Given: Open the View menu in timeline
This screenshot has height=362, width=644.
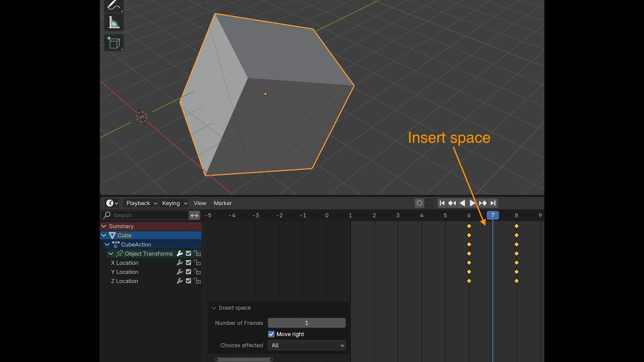Looking at the screenshot, I should click(x=200, y=203).
